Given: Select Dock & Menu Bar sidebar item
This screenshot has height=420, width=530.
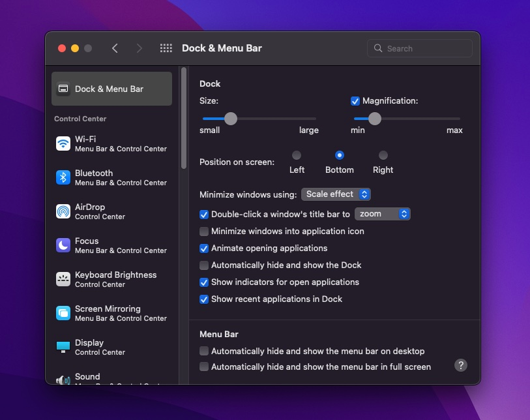Looking at the screenshot, I should coord(111,89).
